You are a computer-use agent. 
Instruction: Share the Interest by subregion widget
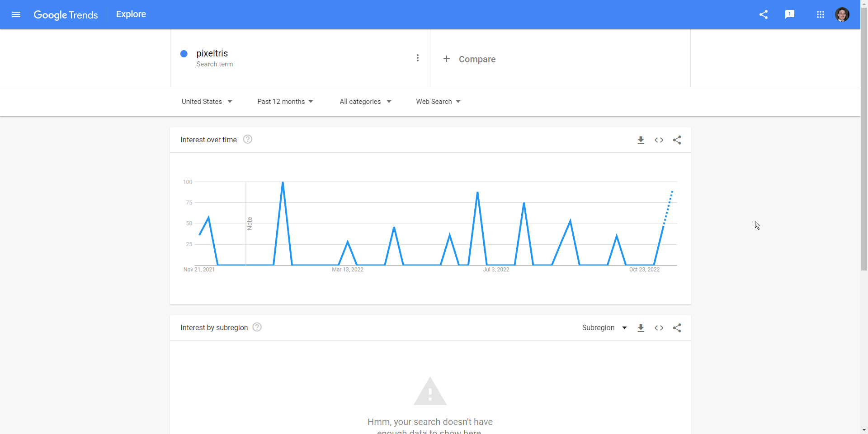tap(677, 328)
